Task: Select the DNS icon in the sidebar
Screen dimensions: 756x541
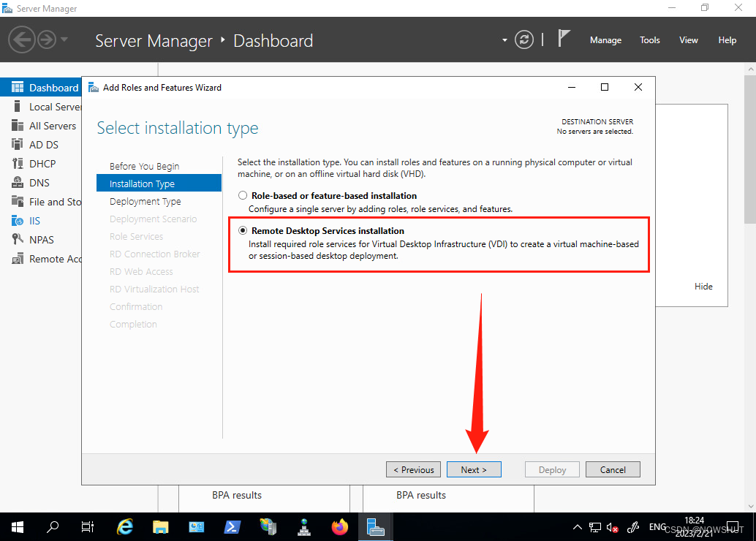Action: point(18,182)
